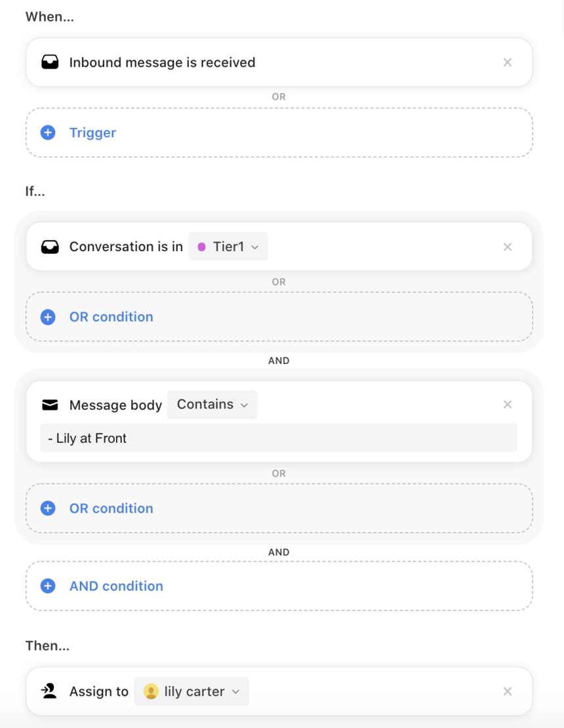Open the lily carter assignee dropdown
The height and width of the screenshot is (728, 564).
[191, 691]
